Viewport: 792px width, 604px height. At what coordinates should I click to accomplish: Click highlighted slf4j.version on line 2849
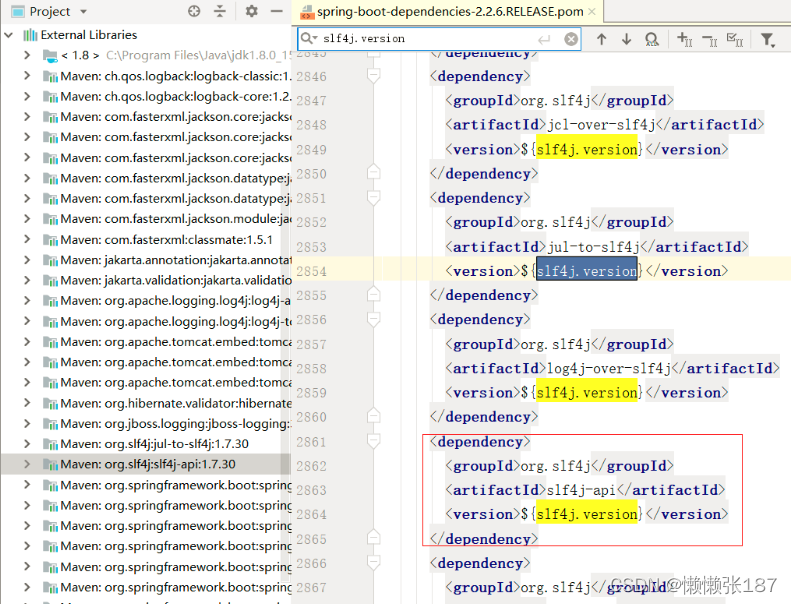[x=587, y=149]
